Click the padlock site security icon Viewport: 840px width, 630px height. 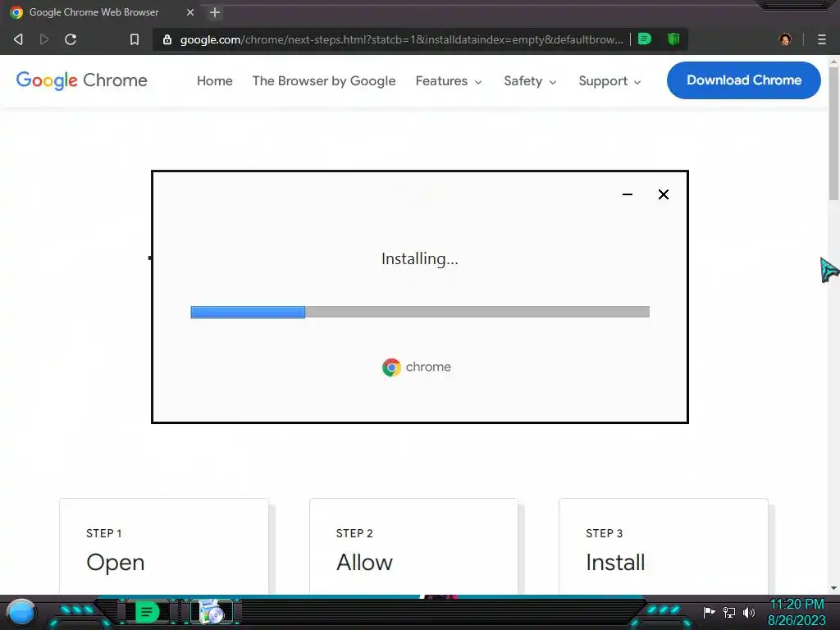(167, 39)
